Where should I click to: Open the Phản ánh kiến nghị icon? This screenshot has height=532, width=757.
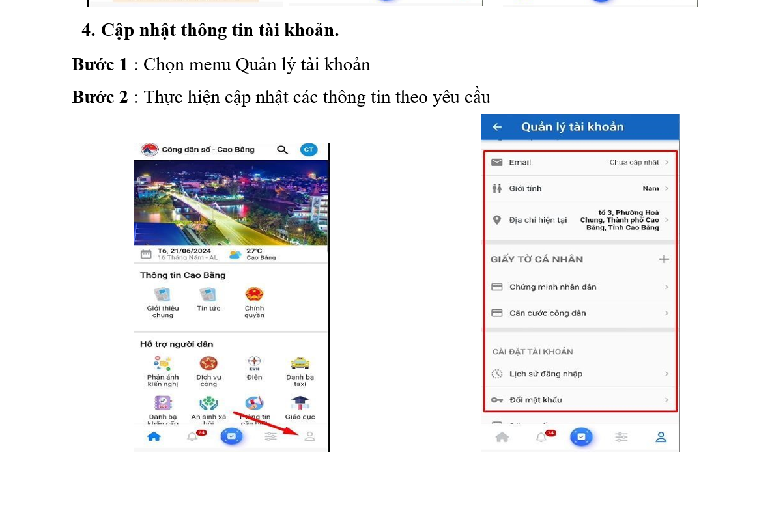pos(163,363)
